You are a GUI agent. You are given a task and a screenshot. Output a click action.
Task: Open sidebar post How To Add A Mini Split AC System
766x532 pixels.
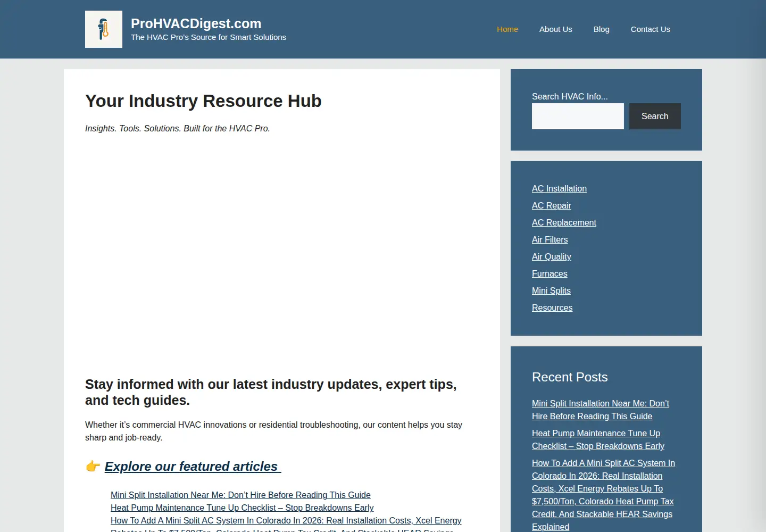coord(603,495)
